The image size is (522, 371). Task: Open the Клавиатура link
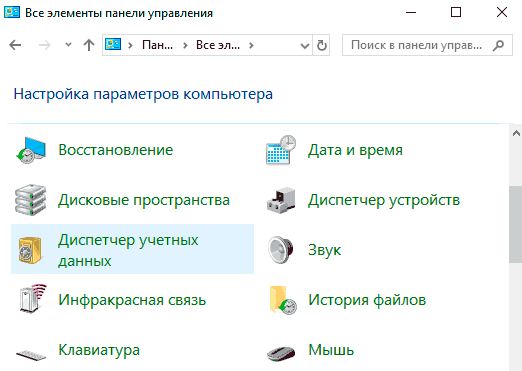click(x=99, y=350)
